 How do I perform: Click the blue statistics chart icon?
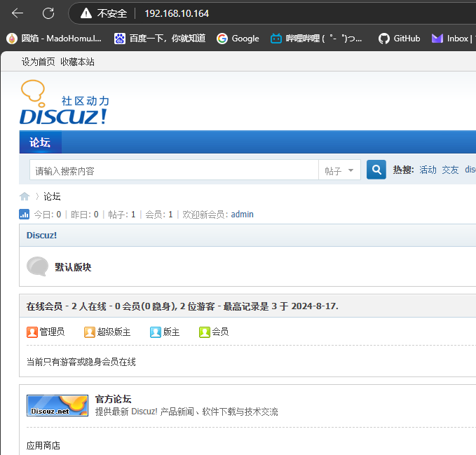pos(25,214)
